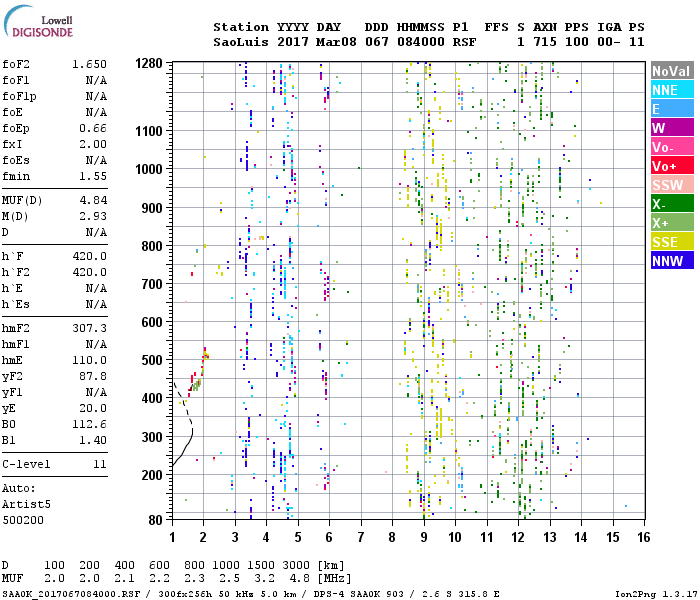Select the SSE yellow legend swatch
Screen dimensions: 700x600
(x=672, y=242)
